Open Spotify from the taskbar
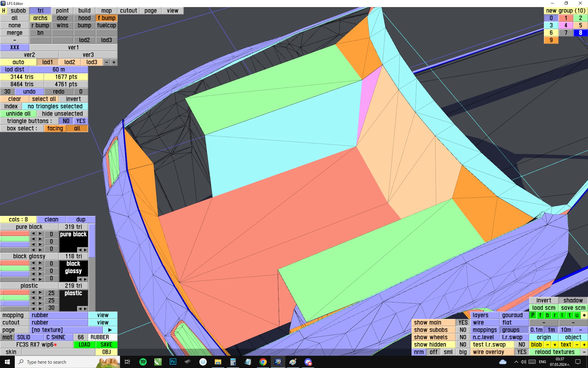 (143, 362)
